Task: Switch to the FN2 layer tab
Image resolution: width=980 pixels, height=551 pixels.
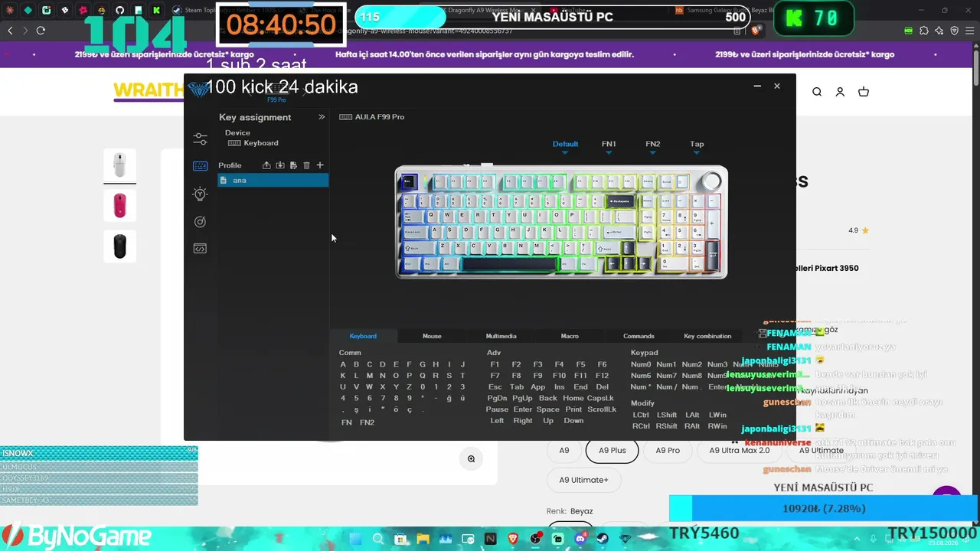Action: tap(652, 144)
